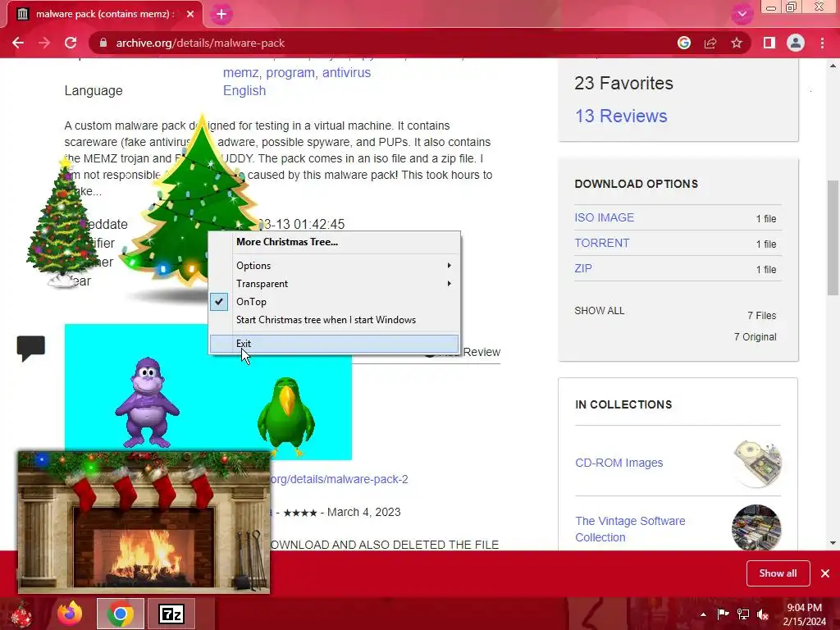The image size is (840, 630).
Task: Open the malware-pack-2 link
Action: [x=339, y=479]
